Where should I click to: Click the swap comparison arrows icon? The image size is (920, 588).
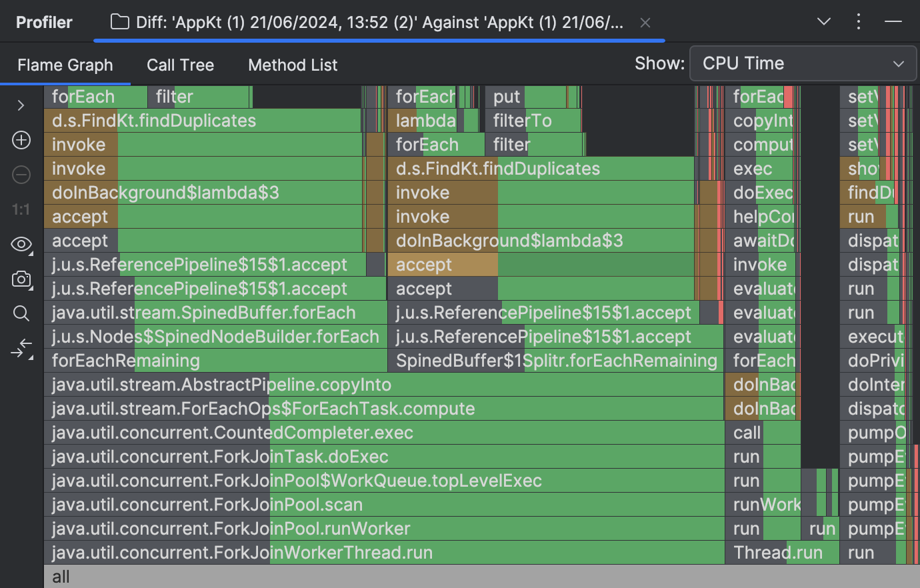tap(21, 347)
